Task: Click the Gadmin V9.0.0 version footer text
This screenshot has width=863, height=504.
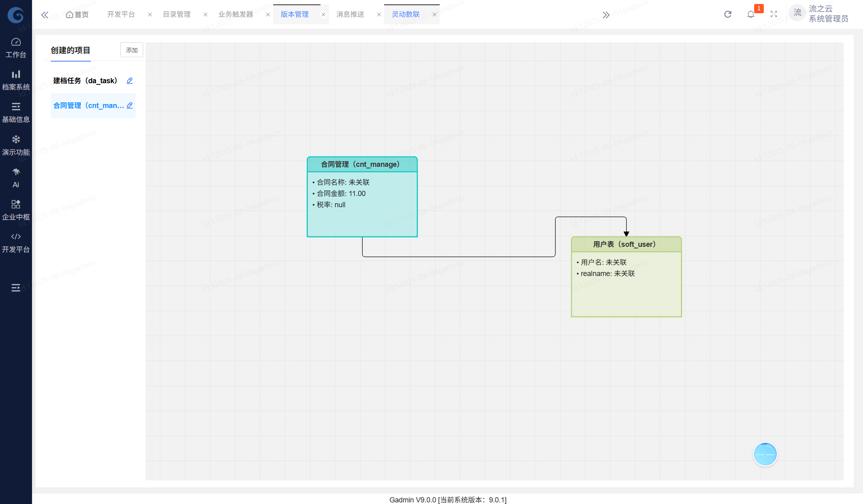Action: (448, 500)
